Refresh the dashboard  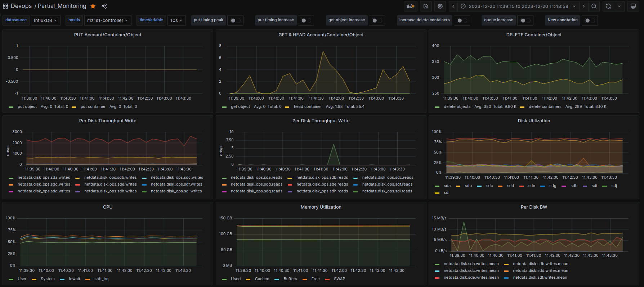pyautogui.click(x=608, y=6)
